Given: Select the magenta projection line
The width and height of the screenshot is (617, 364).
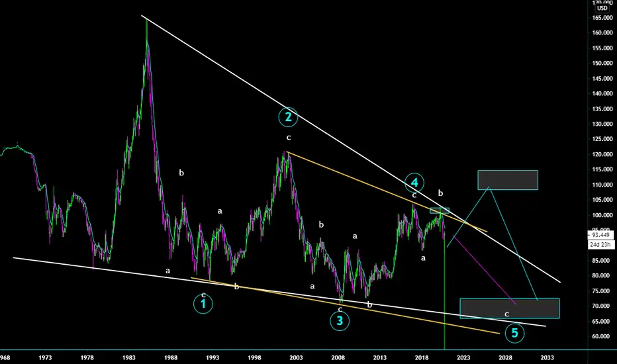Looking at the screenshot, I should click(x=483, y=270).
